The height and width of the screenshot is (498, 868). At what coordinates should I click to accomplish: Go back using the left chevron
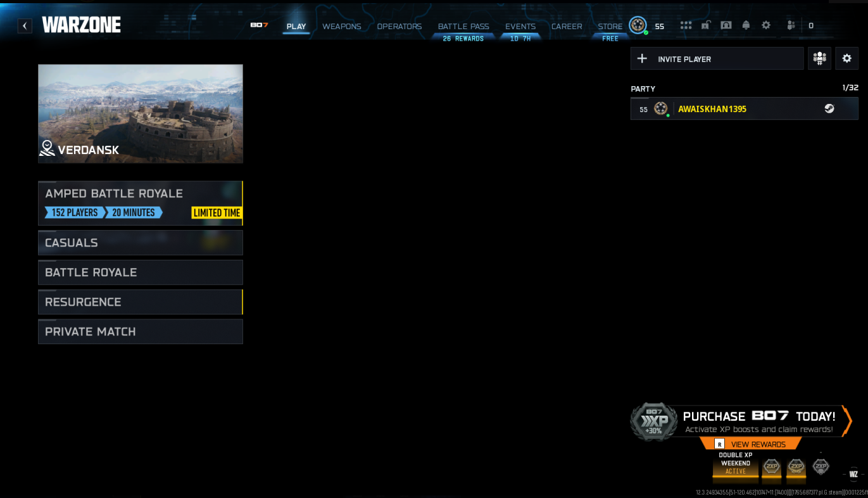(x=25, y=26)
